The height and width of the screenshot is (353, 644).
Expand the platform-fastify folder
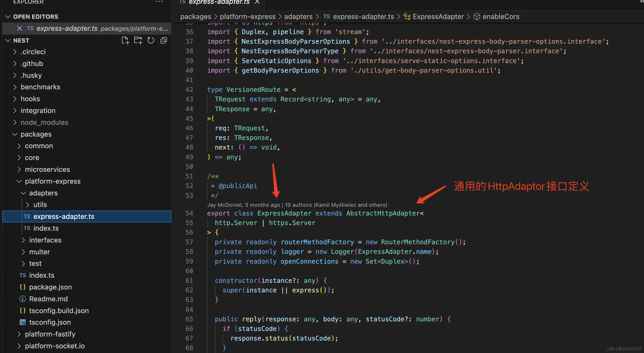click(19, 334)
